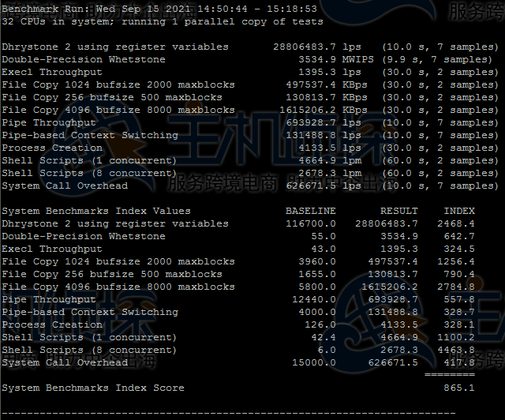Select the System Benchmarks Index Values heading
505x420 pixels.
96,211
